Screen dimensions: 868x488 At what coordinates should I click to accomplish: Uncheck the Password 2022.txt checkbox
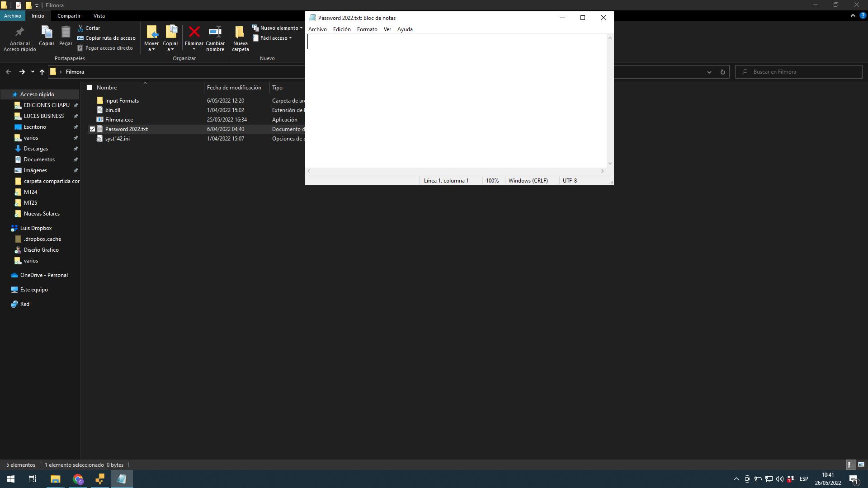pyautogui.click(x=92, y=129)
